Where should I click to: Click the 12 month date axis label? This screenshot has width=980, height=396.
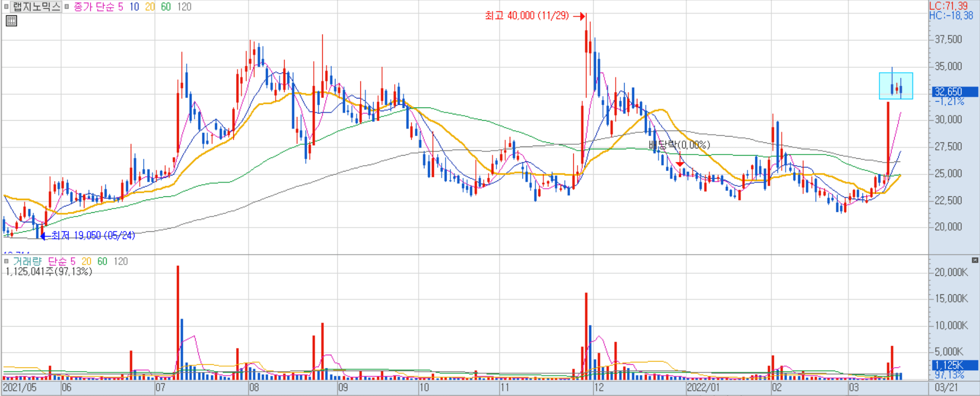[599, 388]
